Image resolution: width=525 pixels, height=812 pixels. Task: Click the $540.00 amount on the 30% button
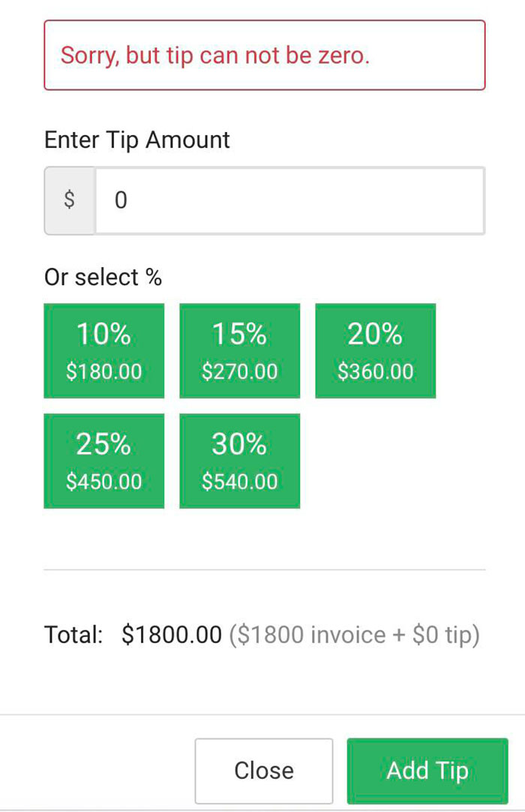(x=239, y=481)
